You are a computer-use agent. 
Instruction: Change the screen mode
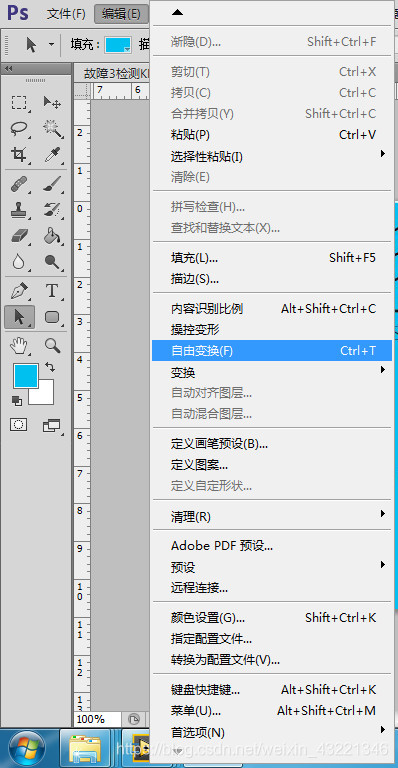tap(51, 426)
